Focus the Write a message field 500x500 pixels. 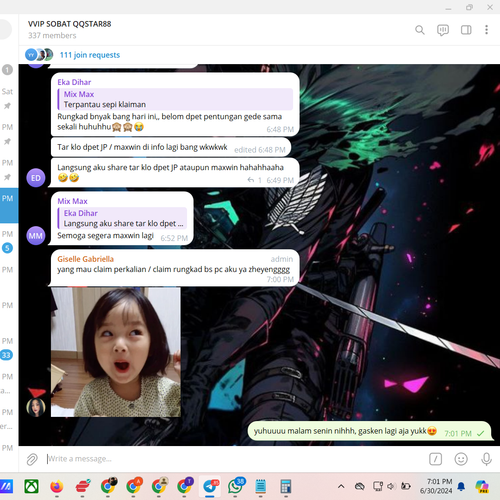(233, 459)
